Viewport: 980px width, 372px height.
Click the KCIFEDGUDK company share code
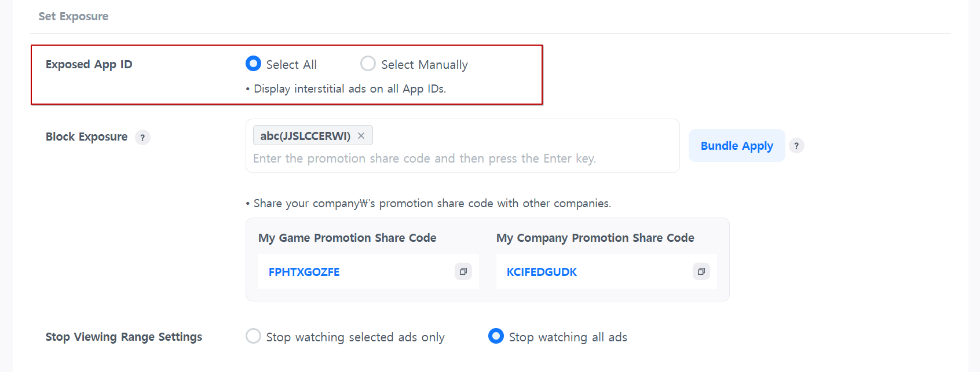(x=542, y=272)
